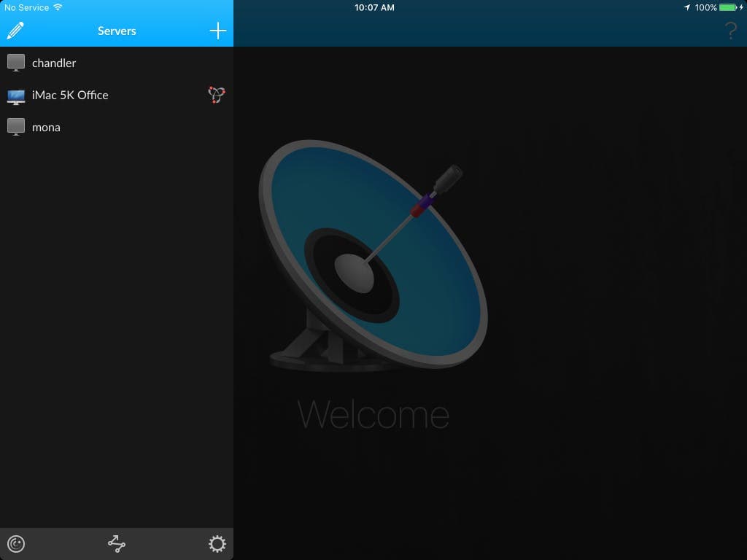Tap the nearby shared screens icon in toolbar
The image size is (747, 560).
(116, 543)
